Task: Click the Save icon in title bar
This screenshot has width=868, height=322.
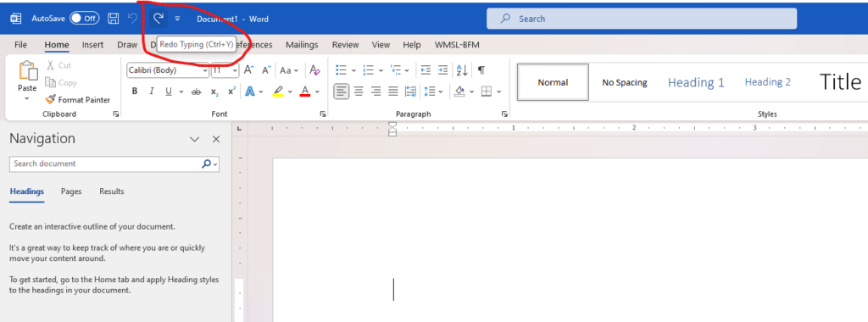Action: [x=113, y=19]
